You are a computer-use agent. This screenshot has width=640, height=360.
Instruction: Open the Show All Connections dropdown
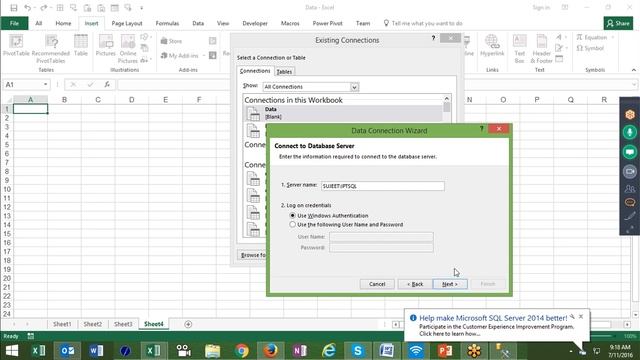pyautogui.click(x=354, y=87)
